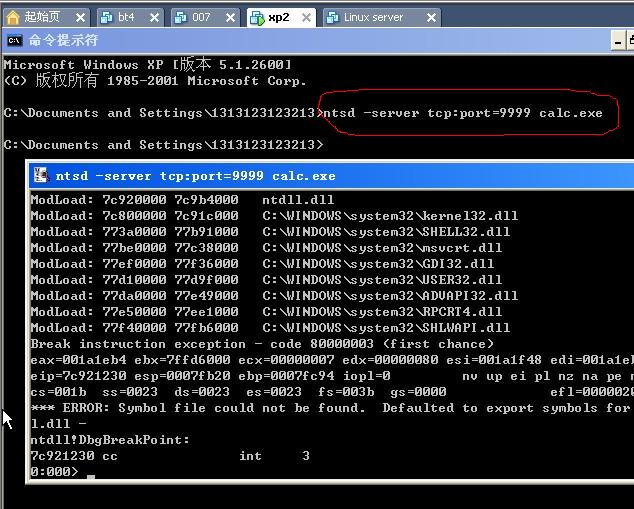Screen dimensions: 634x509
Task: Click the ntdll!DbgBreakPoint: label
Action: (x=110, y=439)
